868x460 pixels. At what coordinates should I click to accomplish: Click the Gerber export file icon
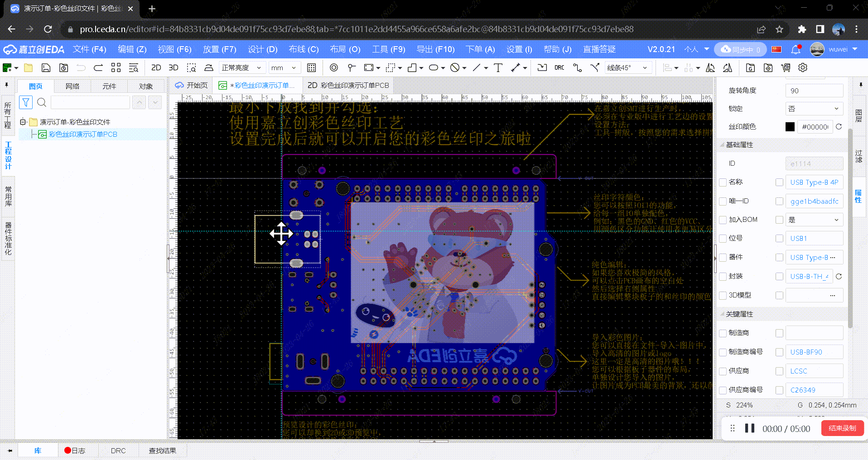[x=750, y=68]
